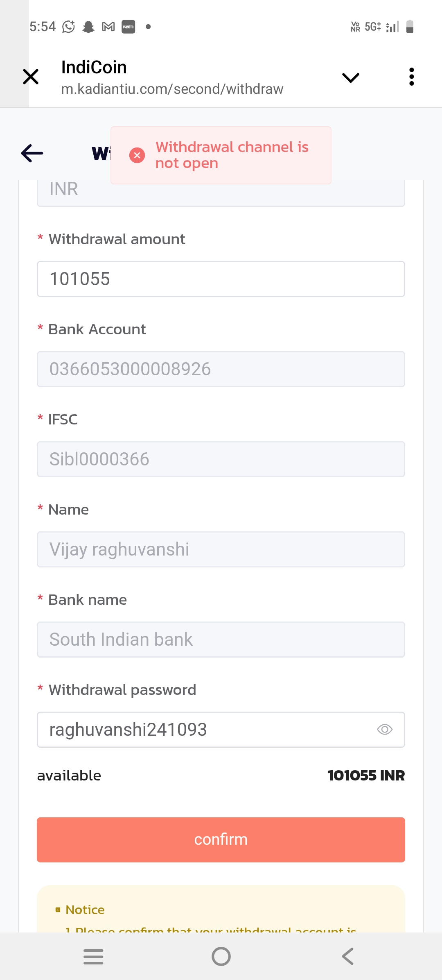
Task: Tap the Android back navigation button
Action: pos(348,957)
